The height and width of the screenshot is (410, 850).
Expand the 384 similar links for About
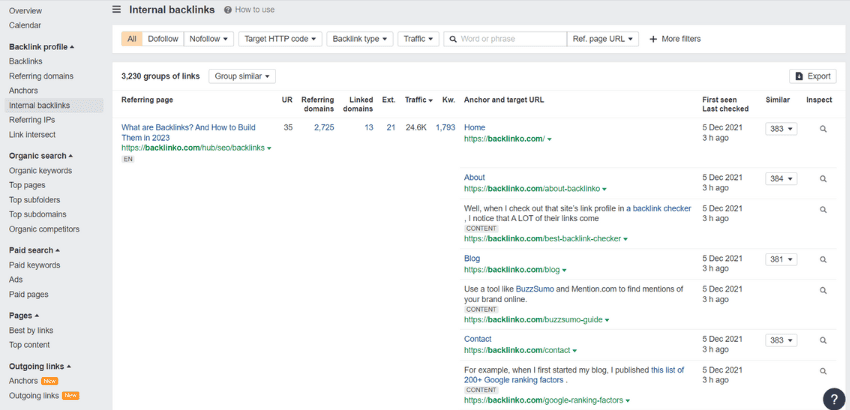(x=781, y=178)
